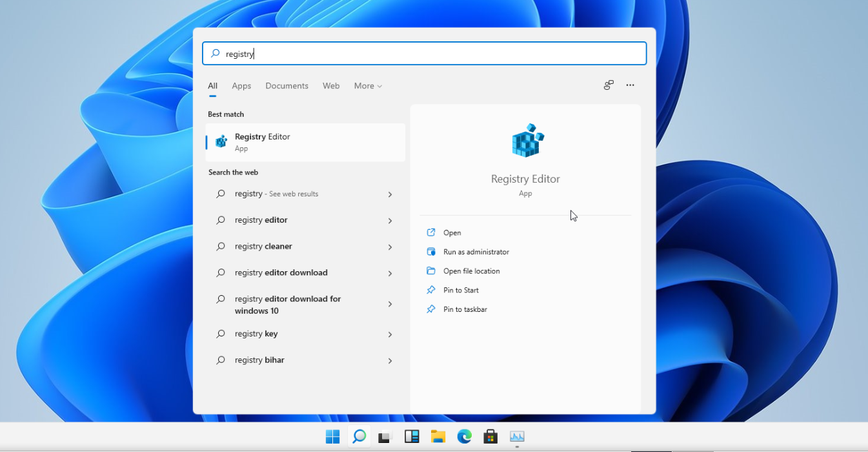This screenshot has width=868, height=452.
Task: Switch to the Documents filter tab
Action: click(x=287, y=85)
